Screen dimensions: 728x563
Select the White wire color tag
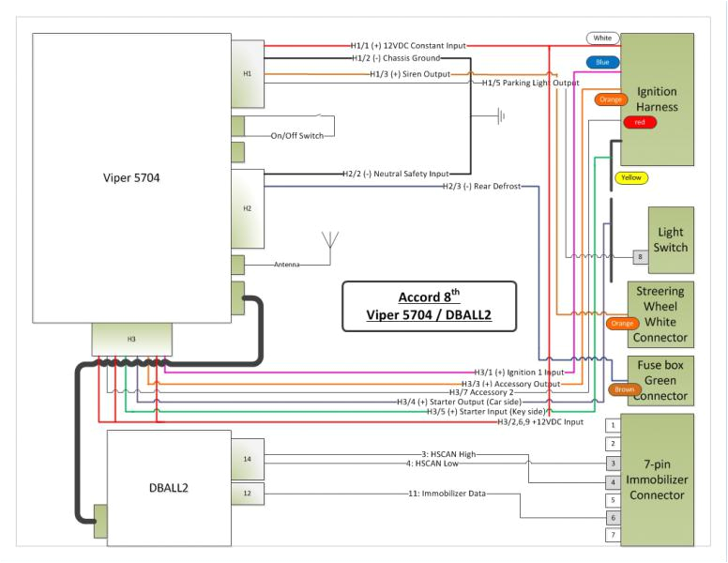coord(601,38)
